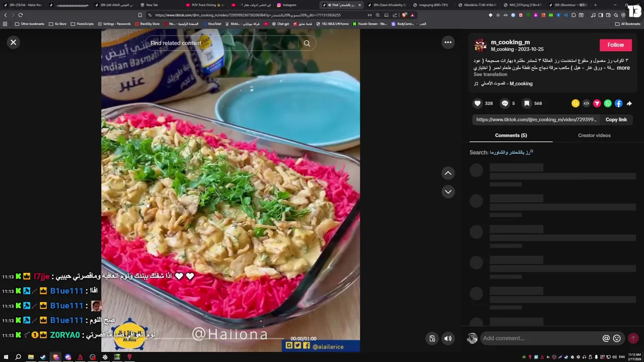Bookmark the video to favorites
644x362 pixels.
point(527,103)
